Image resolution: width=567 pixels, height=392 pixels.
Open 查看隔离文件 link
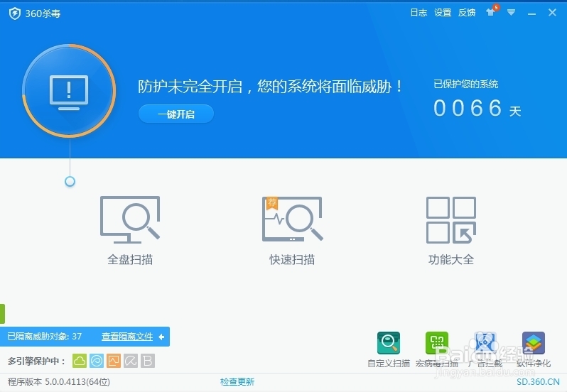127,337
